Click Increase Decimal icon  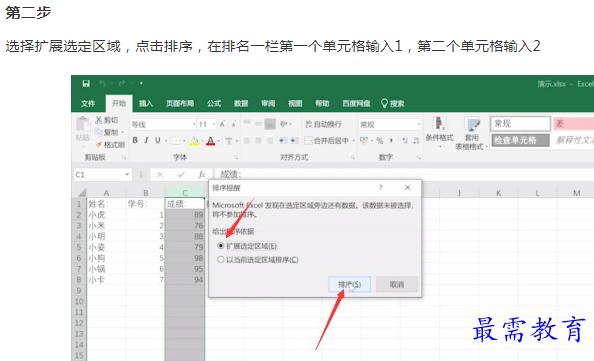click(x=405, y=141)
